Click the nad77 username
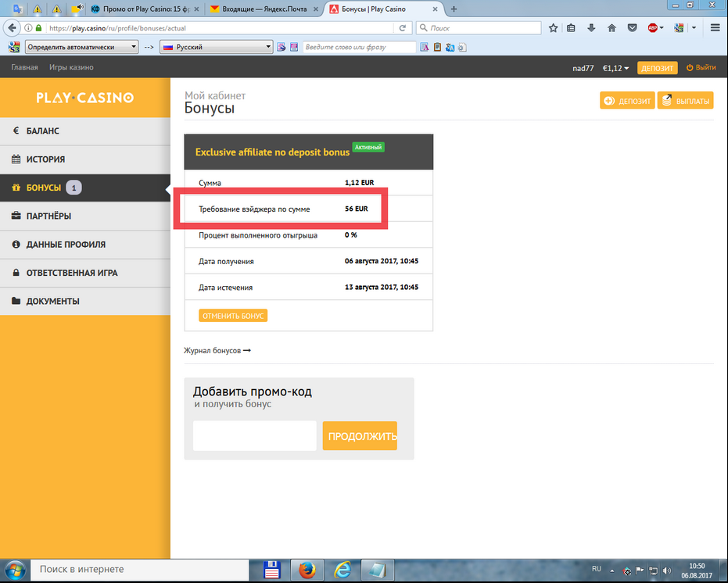728x583 pixels. click(583, 68)
